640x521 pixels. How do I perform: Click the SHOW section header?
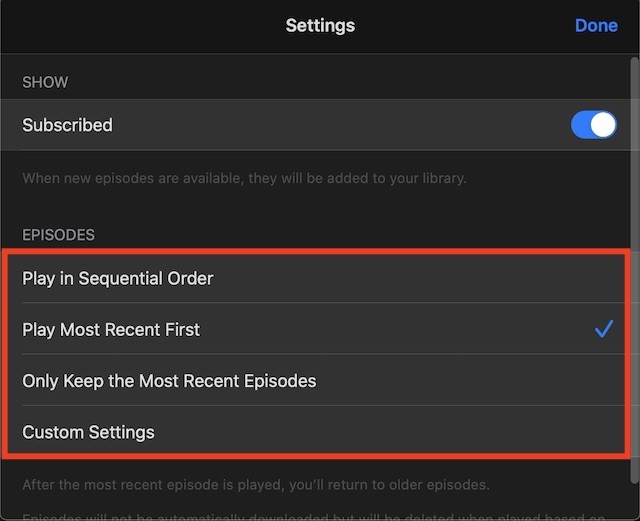[45, 82]
